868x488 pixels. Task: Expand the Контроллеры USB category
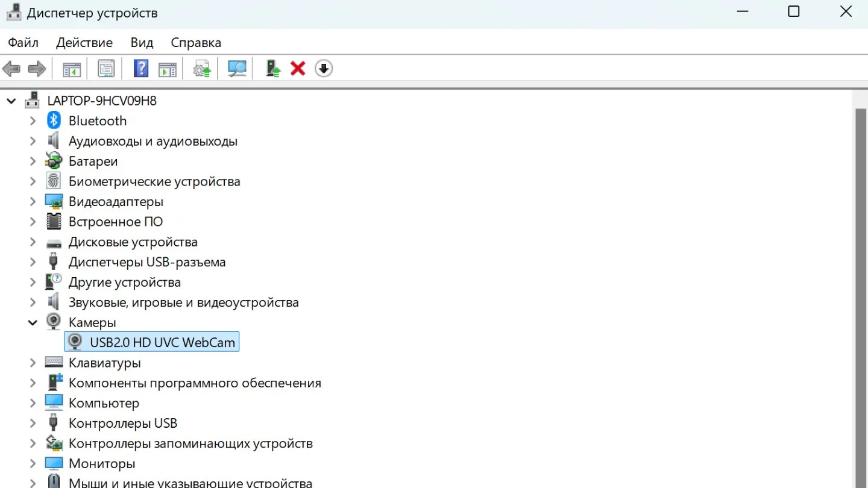click(x=33, y=423)
